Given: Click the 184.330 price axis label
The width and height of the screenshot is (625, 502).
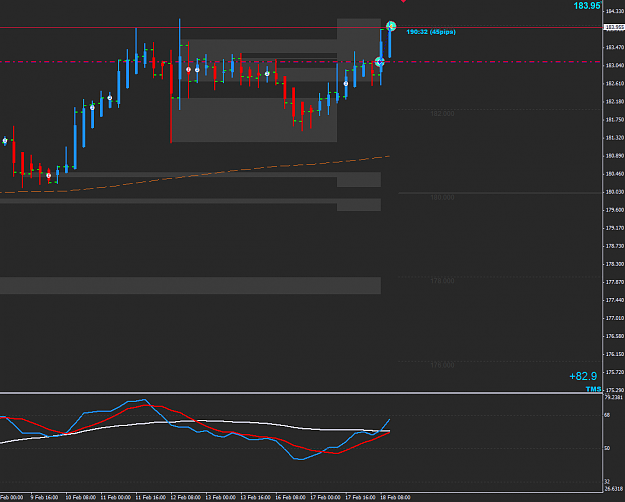Looking at the screenshot, I should pyautogui.click(x=615, y=11).
